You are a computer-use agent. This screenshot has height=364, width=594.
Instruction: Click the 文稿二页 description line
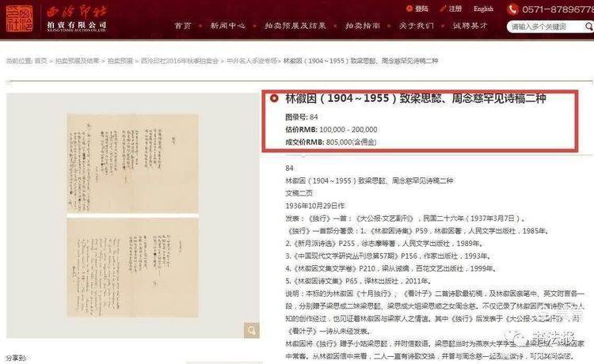point(299,193)
